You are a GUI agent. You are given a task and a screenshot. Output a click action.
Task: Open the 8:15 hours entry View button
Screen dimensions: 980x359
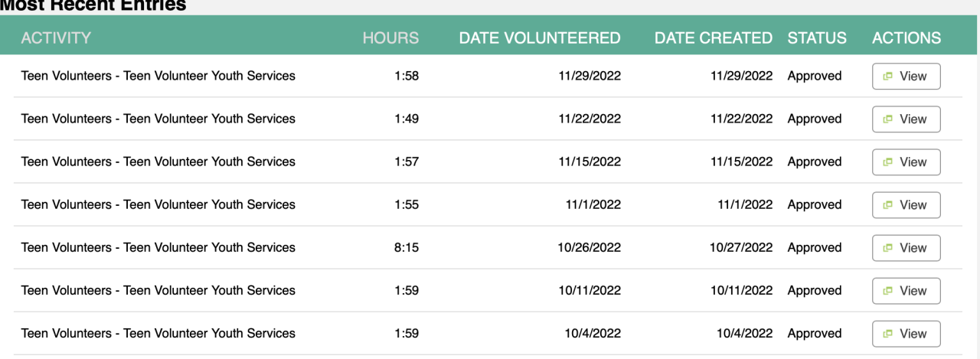[906, 248]
